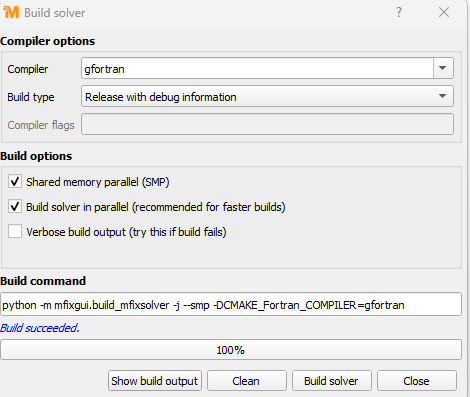Click the 'Build type' label
Image resolution: width=470 pixels, height=397 pixels.
[31, 97]
